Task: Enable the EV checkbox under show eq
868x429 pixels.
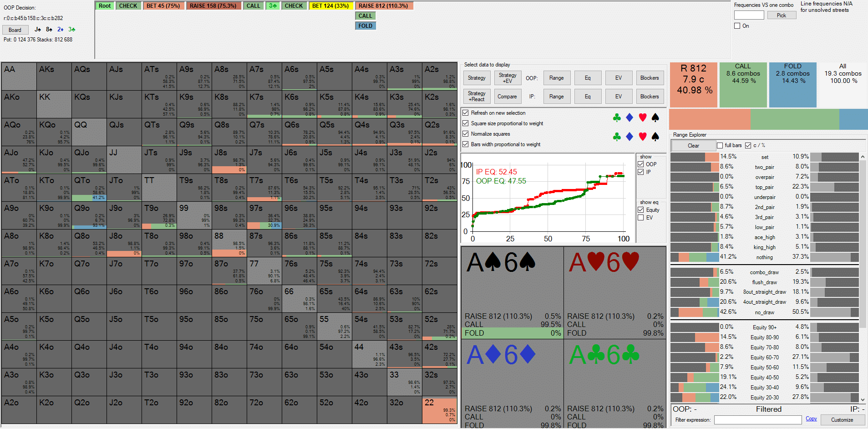Action: click(641, 218)
